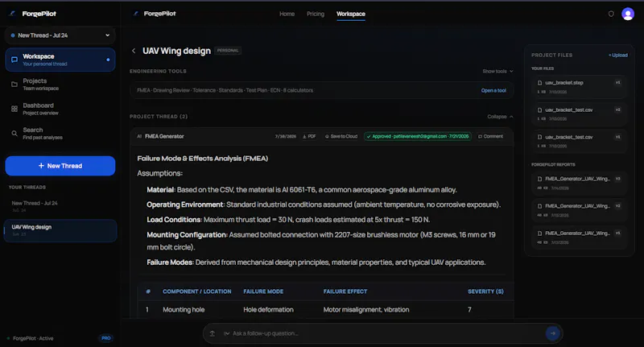Click the 'COMPONENT / LOCATION' column header
Image resolution: width=644 pixels, height=347 pixels.
coord(196,291)
